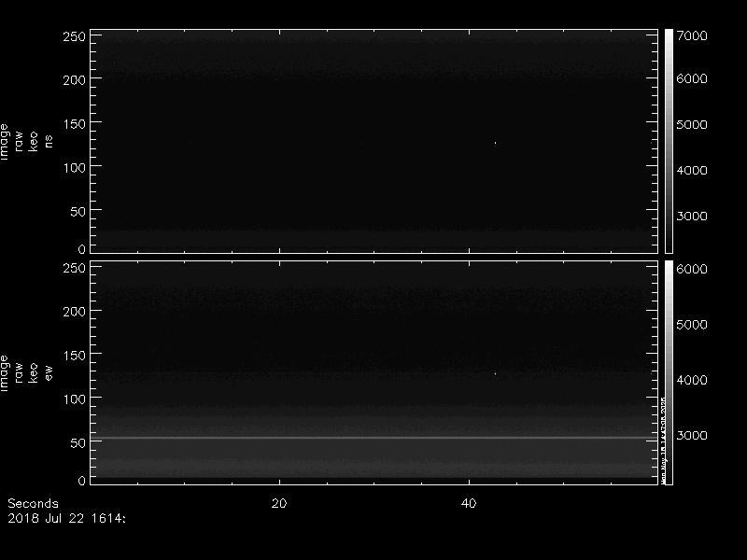Click the '6000' label of the bottom colorbar

pyautogui.click(x=692, y=269)
